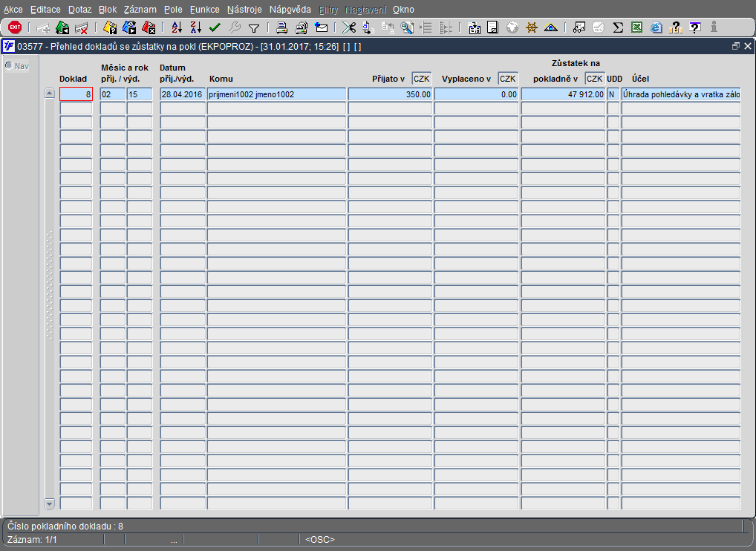Sort ascending with the A-Z icon
Viewport: 756px width, 551px height.
click(177, 27)
